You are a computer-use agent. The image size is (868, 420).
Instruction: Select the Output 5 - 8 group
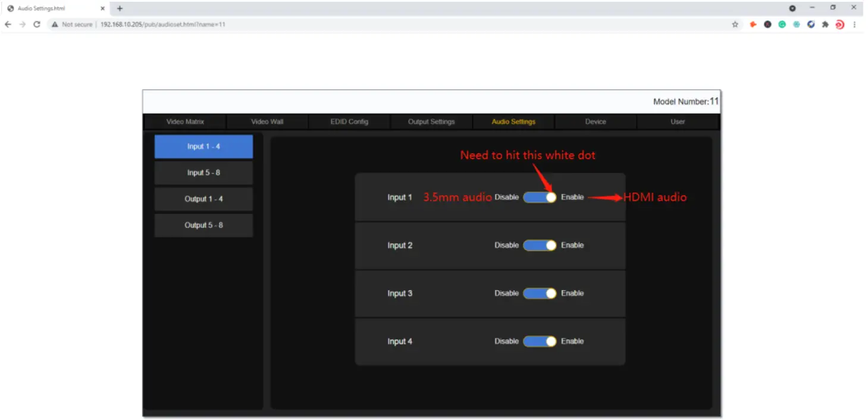click(x=203, y=225)
